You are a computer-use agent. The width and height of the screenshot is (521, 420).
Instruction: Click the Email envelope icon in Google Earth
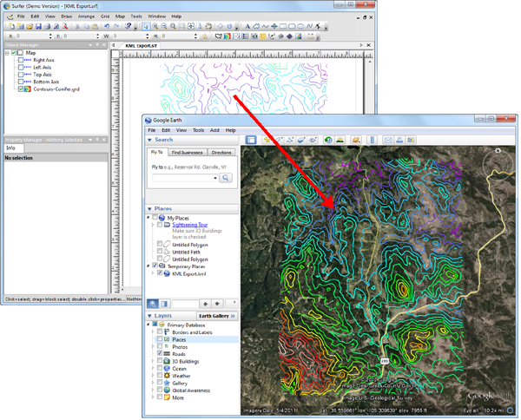(388, 140)
